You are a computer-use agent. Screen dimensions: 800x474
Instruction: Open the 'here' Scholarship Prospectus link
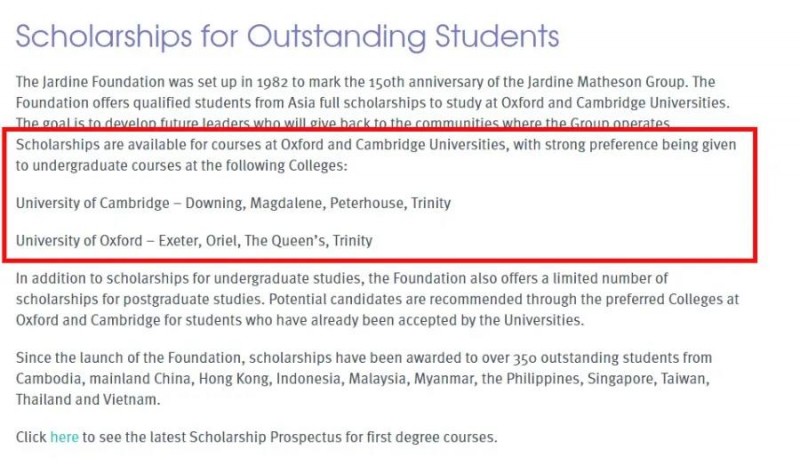click(64, 437)
